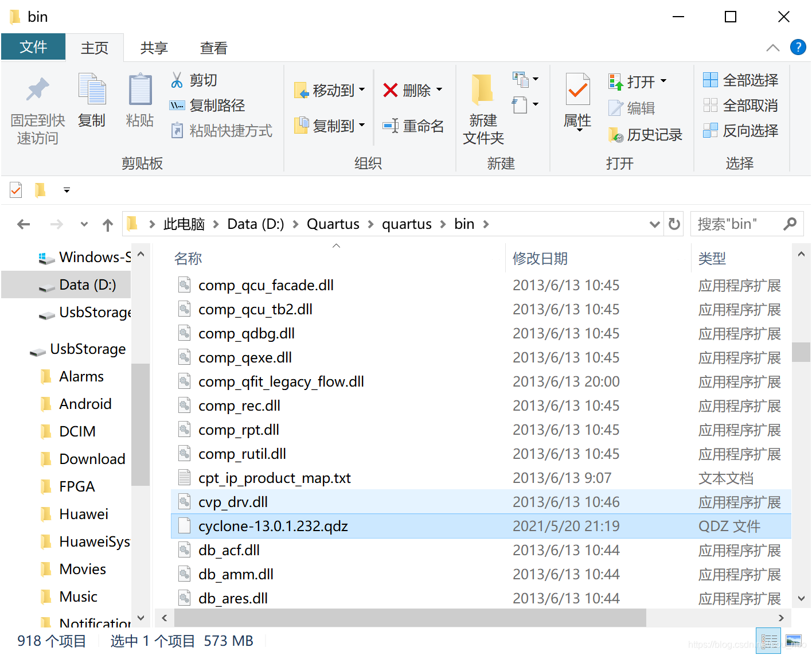Navigate back with the back arrow
This screenshot has height=655, width=812.
[23, 224]
